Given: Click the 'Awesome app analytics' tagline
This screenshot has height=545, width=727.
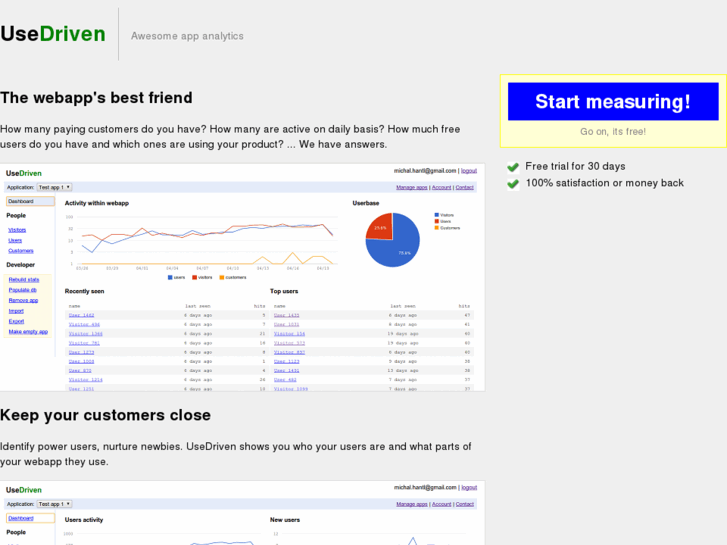Looking at the screenshot, I should [187, 36].
